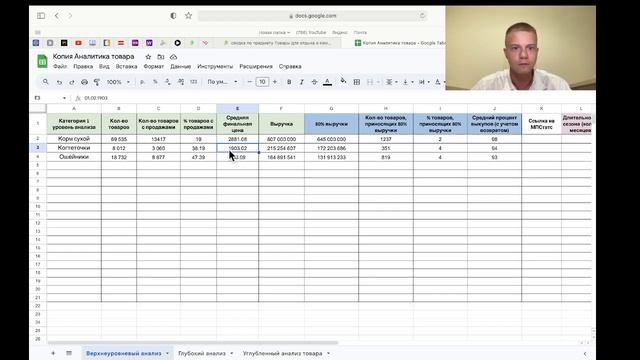The height and width of the screenshot is (360, 640).
Task: Open the 100% zoom dropdown
Action: [118, 82]
